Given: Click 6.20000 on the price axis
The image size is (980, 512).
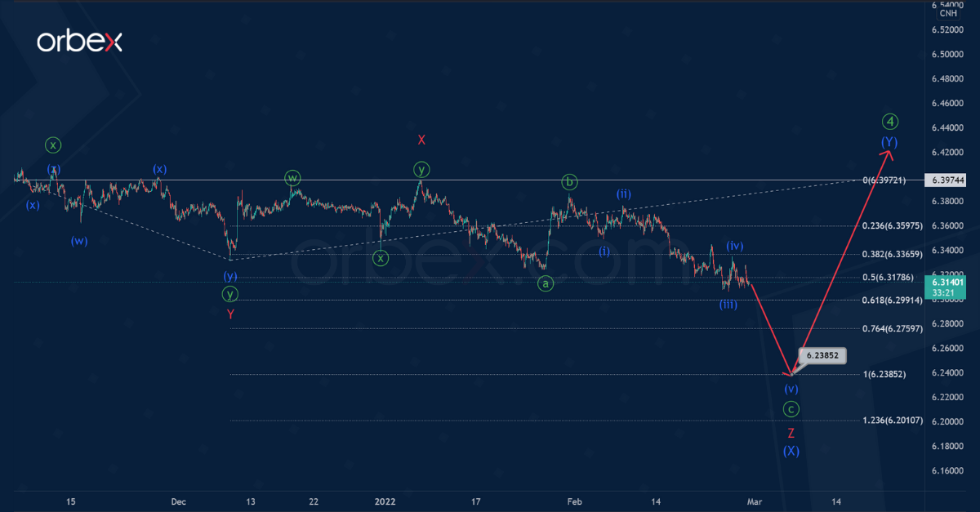Looking at the screenshot, I should pyautogui.click(x=948, y=422).
